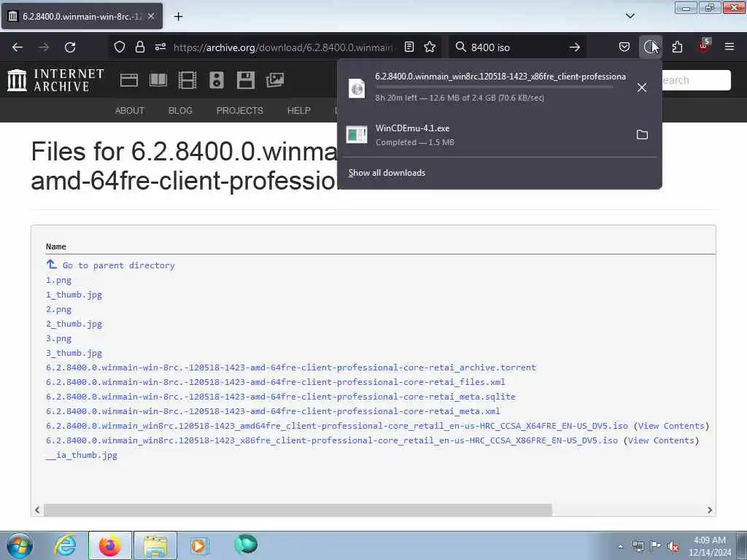Toggle reader view icon

(409, 47)
